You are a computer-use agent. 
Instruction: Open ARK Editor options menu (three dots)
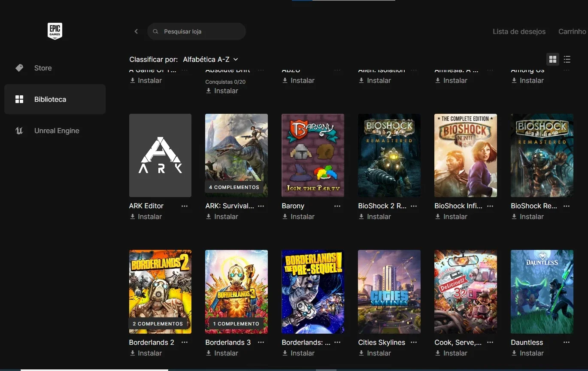pos(185,206)
